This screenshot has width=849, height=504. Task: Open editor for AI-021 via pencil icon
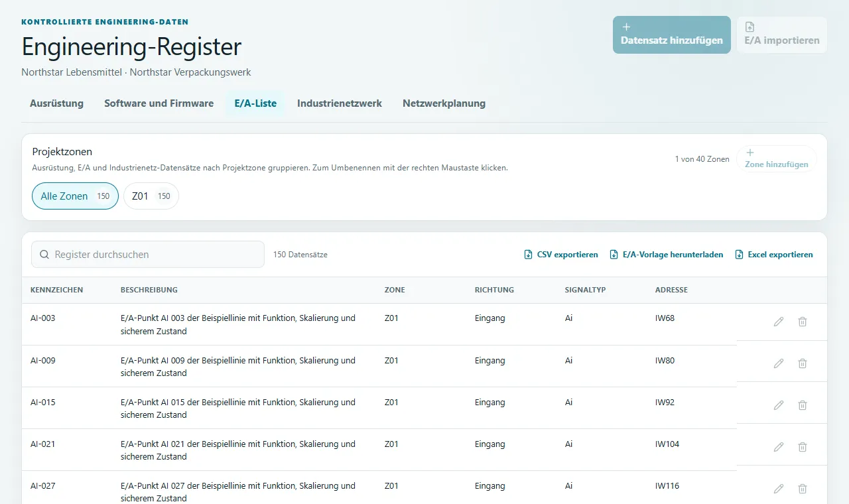[779, 447]
